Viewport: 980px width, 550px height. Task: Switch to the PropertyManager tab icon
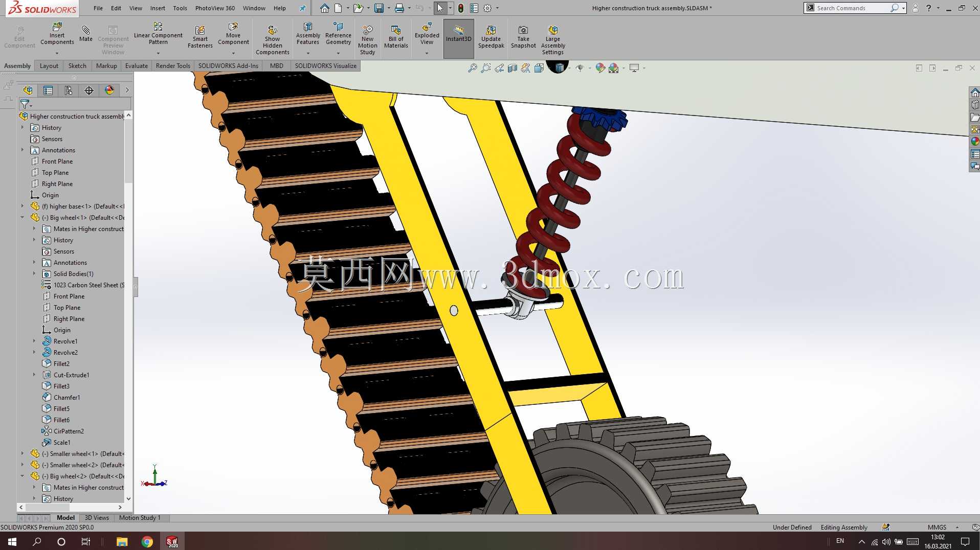pos(48,90)
